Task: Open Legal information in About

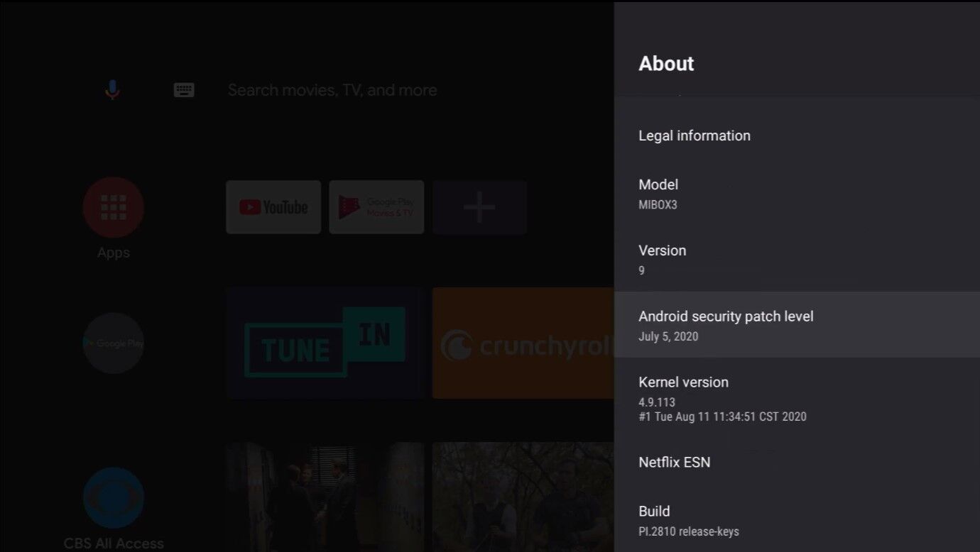Action: (797, 136)
